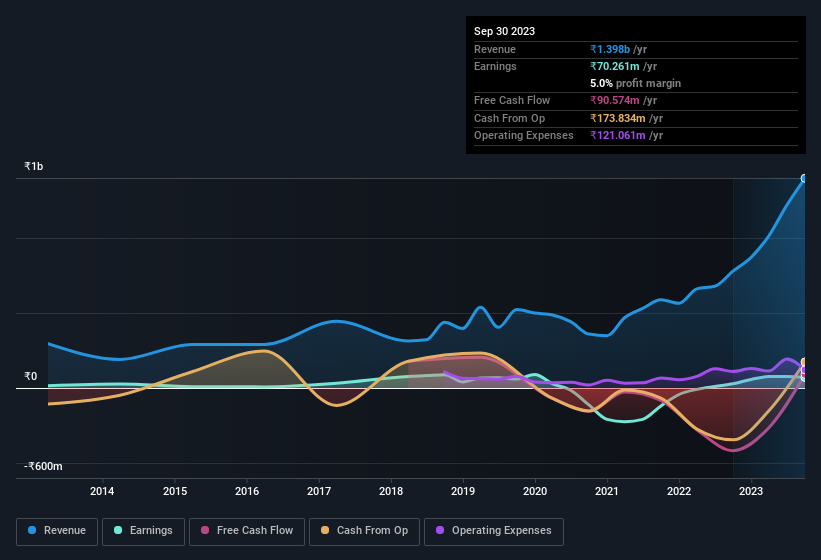Image resolution: width=821 pixels, height=560 pixels.
Task: Click the 2017 x-axis label
Action: (319, 491)
